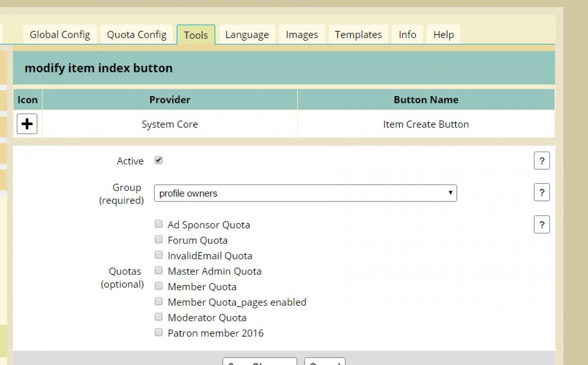Open help for the Active setting
This screenshot has height=365, width=588.
tap(542, 161)
